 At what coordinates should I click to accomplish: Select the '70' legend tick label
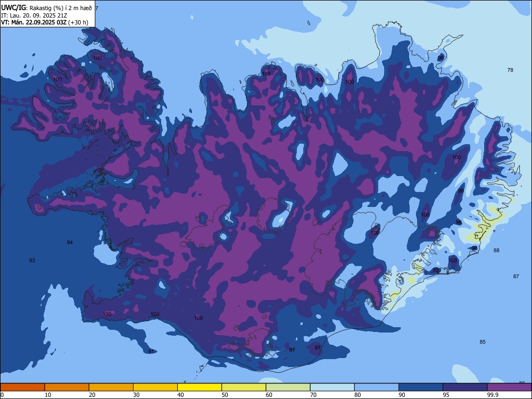tap(313, 395)
